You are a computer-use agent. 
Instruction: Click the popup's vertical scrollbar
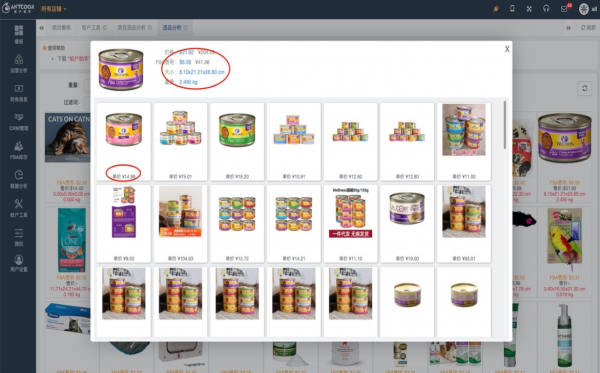[505, 125]
